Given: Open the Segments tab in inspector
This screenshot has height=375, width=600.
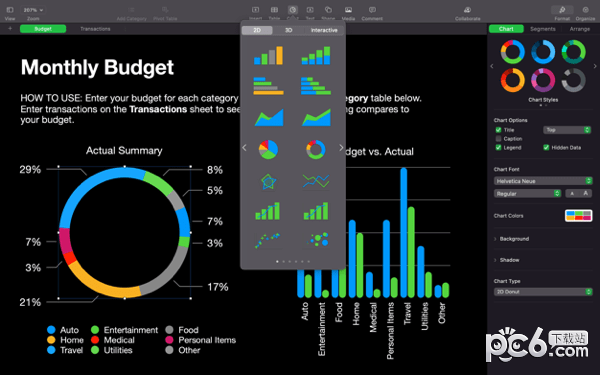Looking at the screenshot, I should tap(543, 29).
